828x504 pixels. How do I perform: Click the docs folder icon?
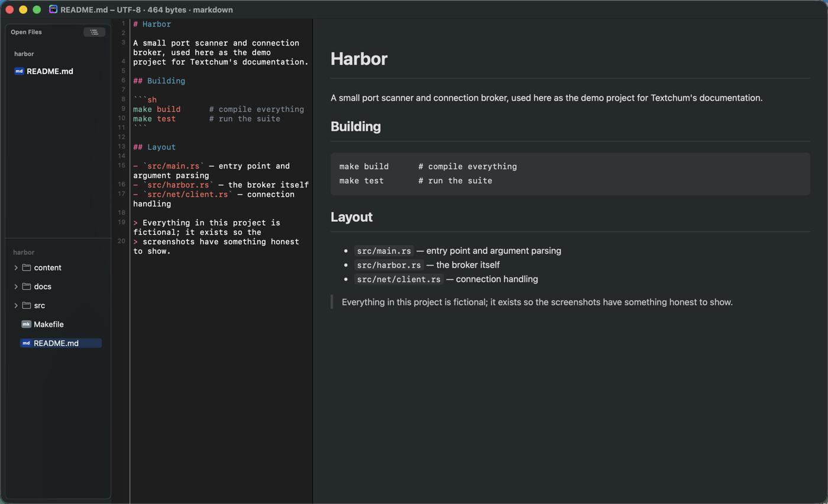click(x=27, y=286)
